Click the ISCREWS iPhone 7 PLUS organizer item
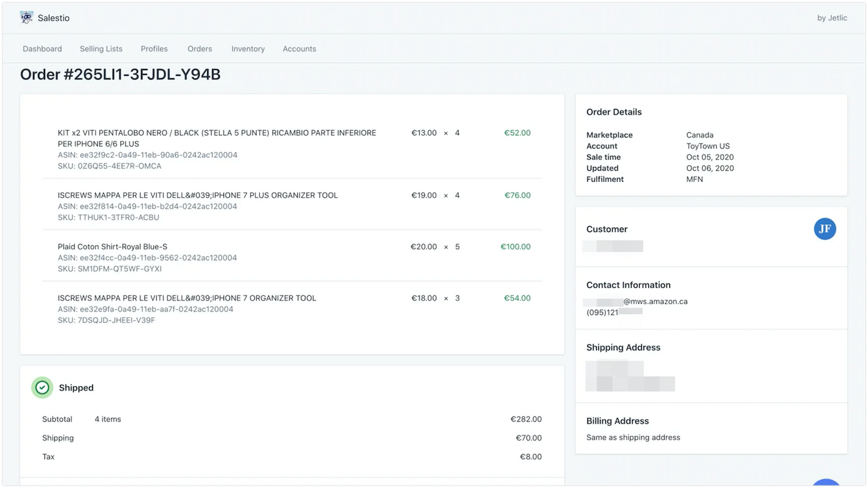This screenshot has height=488, width=868. pyautogui.click(x=198, y=195)
